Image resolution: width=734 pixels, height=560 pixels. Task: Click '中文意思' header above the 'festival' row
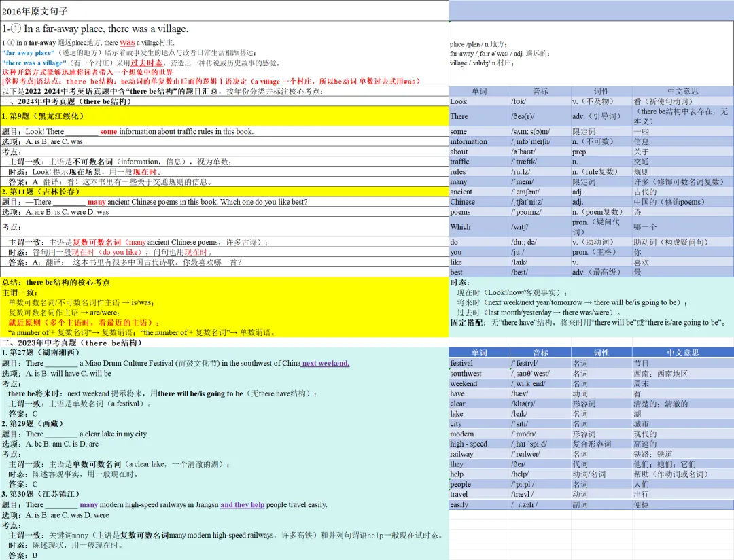(683, 353)
